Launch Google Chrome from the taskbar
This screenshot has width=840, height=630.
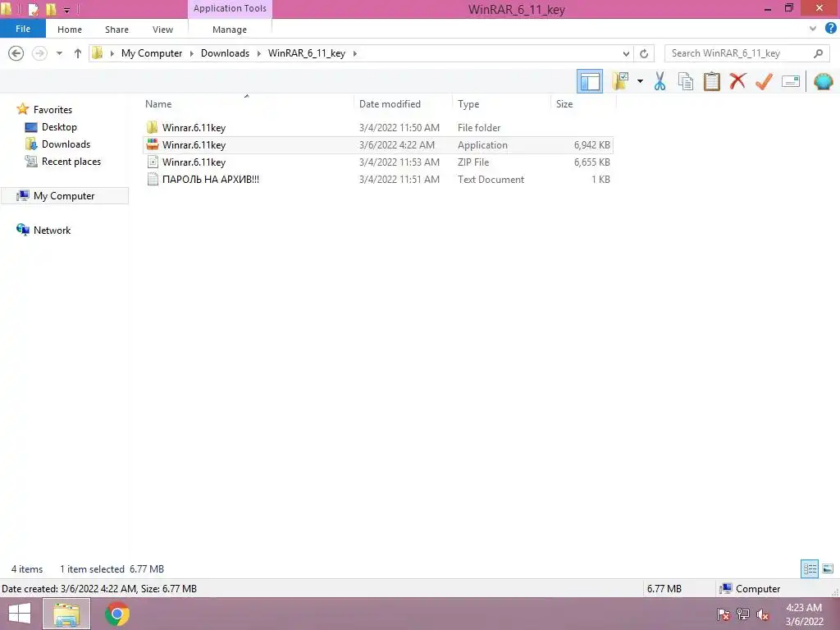point(117,614)
